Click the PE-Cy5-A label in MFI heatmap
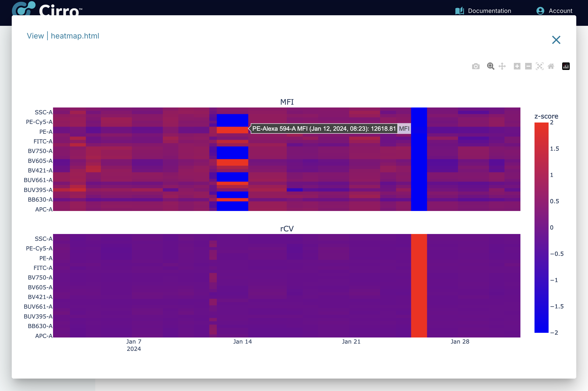Screen dimensions: 588x391 (39, 122)
